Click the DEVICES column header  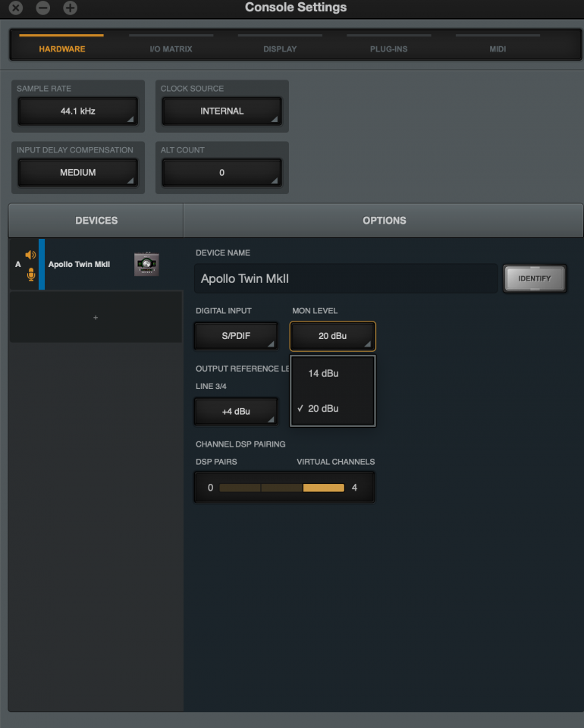pos(96,221)
